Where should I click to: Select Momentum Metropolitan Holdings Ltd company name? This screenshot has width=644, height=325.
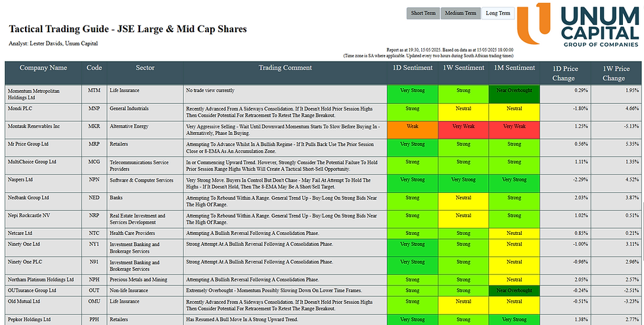click(x=34, y=94)
